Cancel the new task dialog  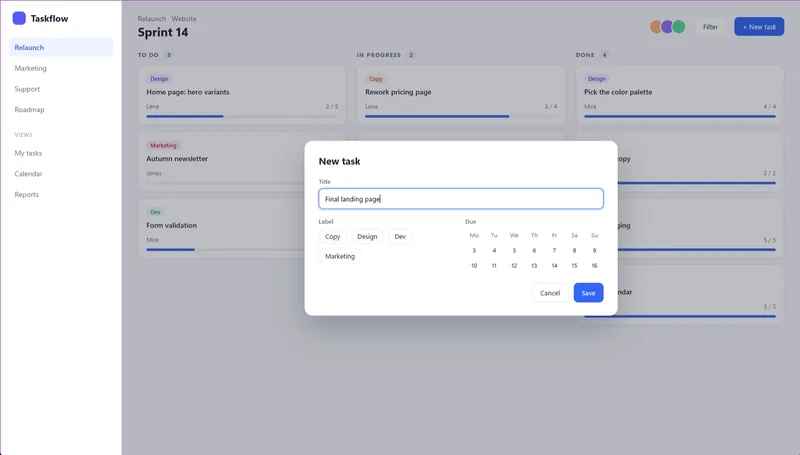click(x=550, y=293)
